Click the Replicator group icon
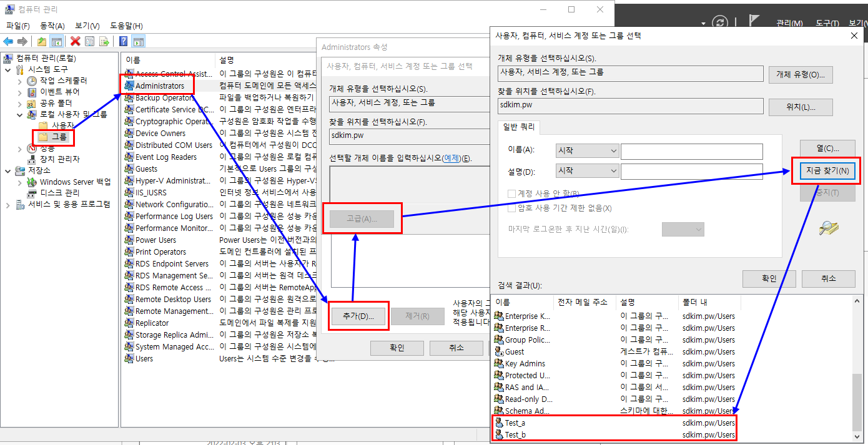Screen dimensions: 868x445 [129, 323]
